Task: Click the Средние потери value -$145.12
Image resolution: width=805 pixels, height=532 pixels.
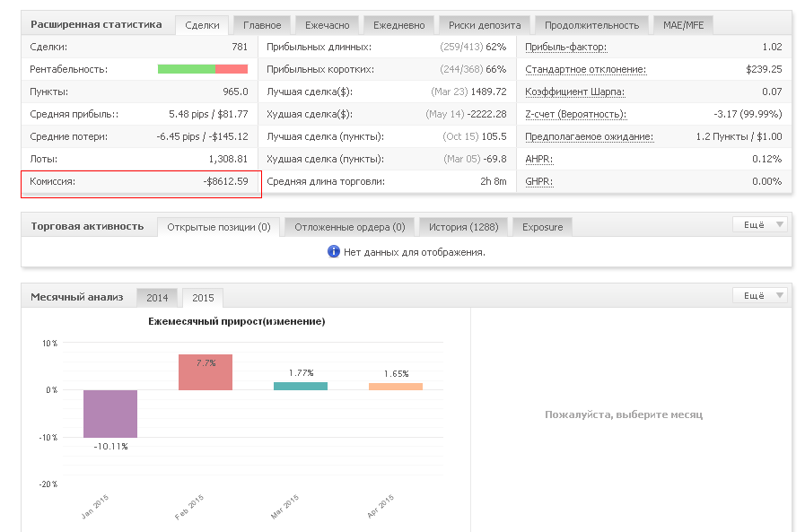Action: tap(228, 137)
